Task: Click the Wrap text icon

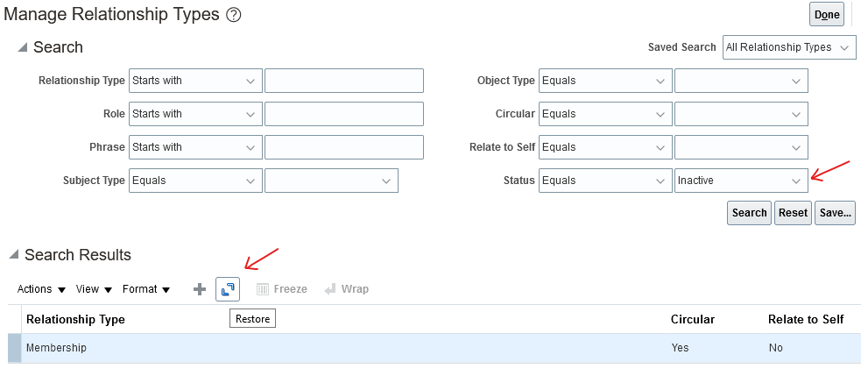Action: (346, 289)
